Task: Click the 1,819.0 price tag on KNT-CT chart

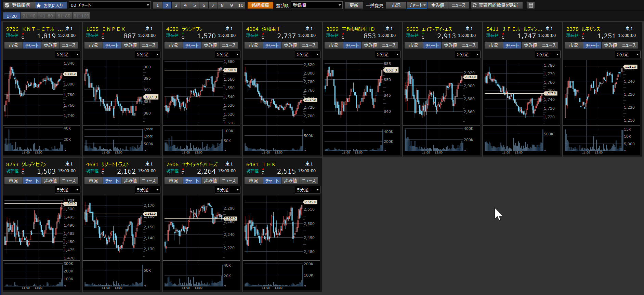Action: (70, 74)
